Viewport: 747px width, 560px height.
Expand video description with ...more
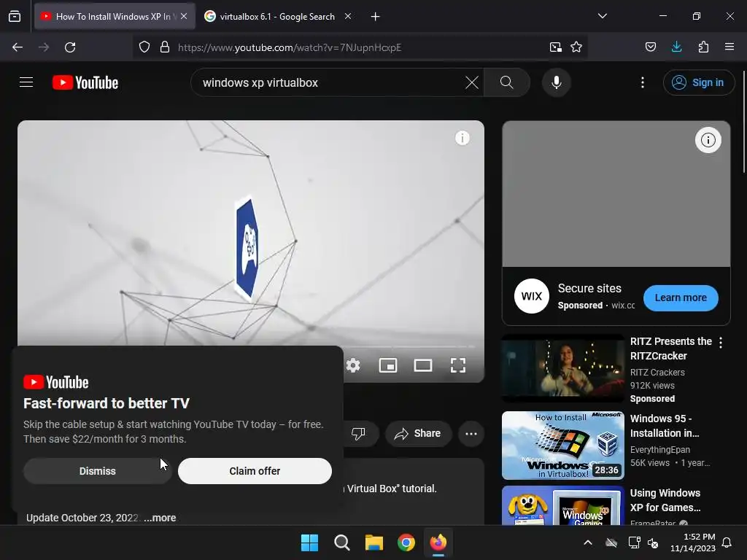point(160,518)
